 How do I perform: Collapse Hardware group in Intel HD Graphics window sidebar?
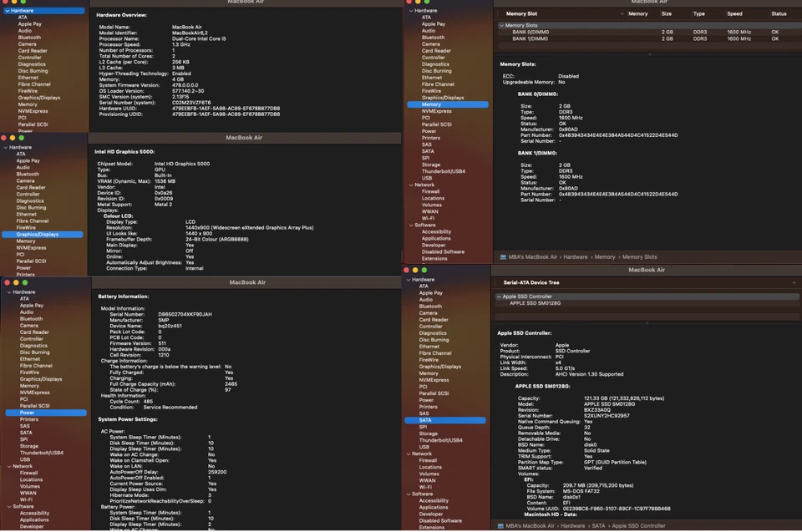pos(6,147)
